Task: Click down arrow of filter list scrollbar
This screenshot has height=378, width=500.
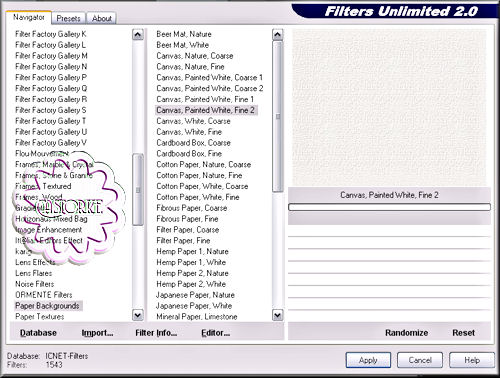Action: (x=278, y=315)
